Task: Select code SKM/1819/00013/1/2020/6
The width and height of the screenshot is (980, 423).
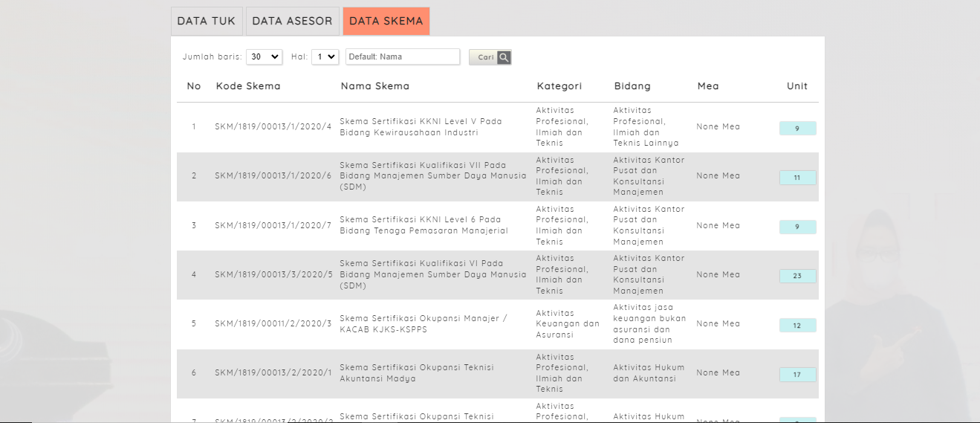Action: [273, 175]
